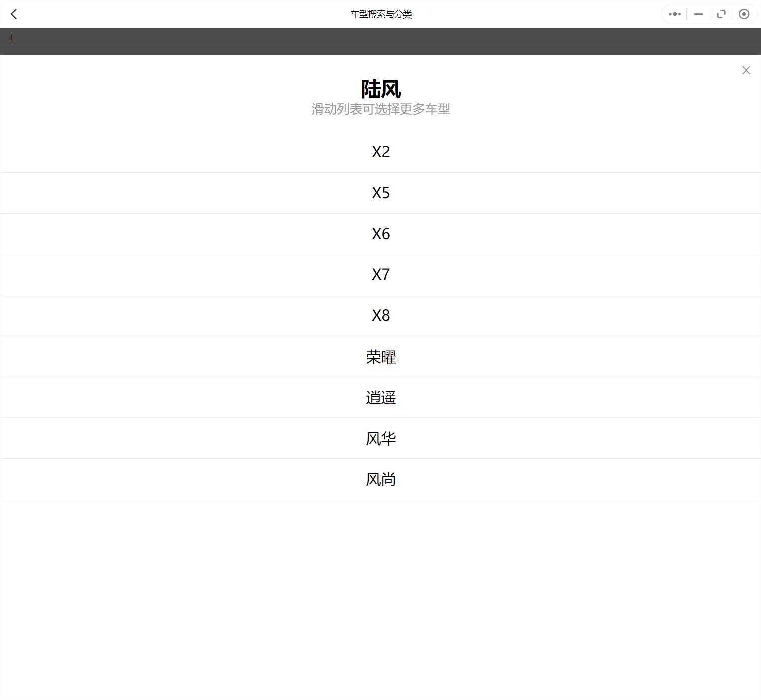Select the X7 model

pos(380,274)
